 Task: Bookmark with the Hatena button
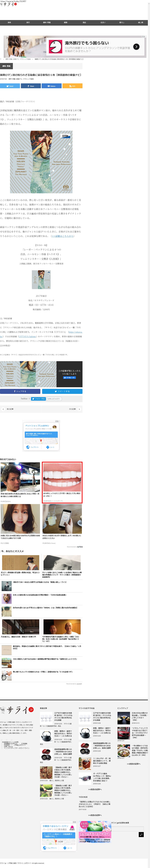[51, 86]
